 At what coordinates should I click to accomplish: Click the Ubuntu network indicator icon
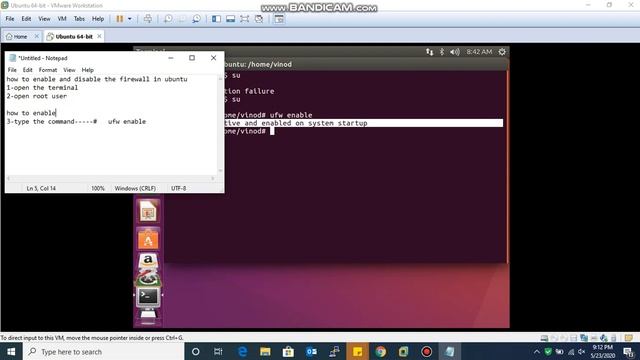(429, 52)
